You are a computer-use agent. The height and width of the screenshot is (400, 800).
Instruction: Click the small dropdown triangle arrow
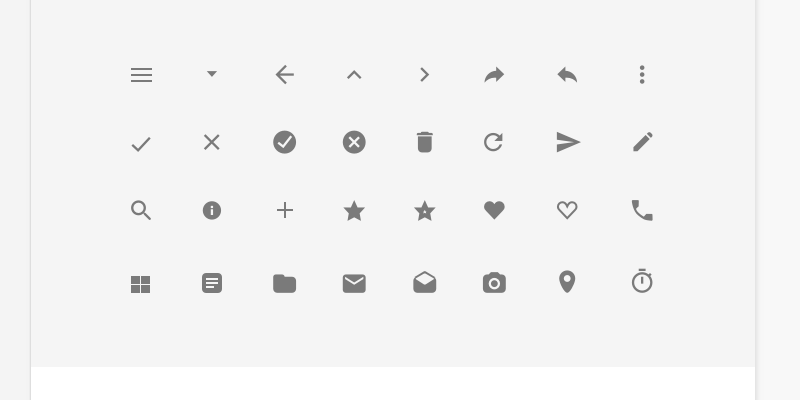pyautogui.click(x=212, y=74)
